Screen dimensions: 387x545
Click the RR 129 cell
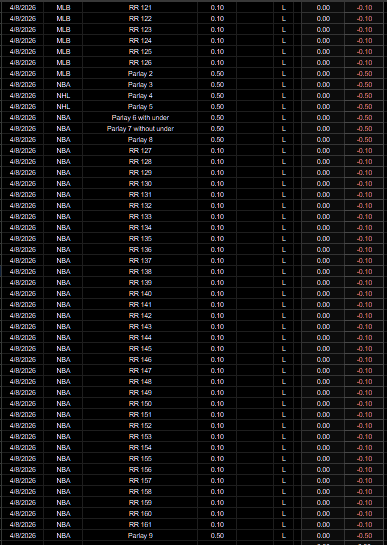click(x=140, y=173)
